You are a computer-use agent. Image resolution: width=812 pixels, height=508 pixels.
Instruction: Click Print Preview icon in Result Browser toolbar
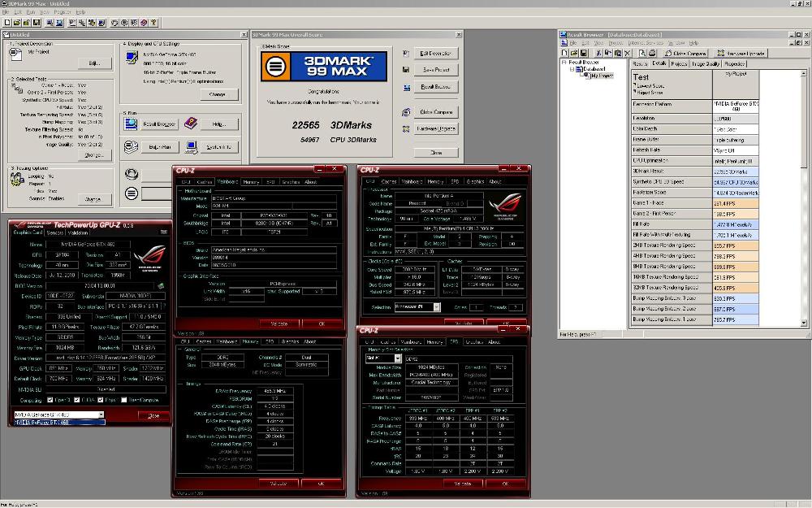pyautogui.click(x=642, y=53)
